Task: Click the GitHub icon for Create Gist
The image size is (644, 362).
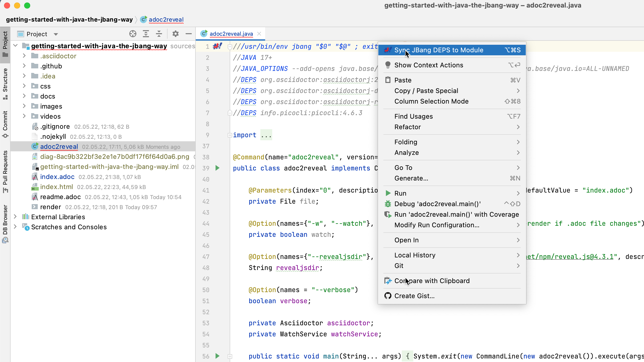Action: click(388, 296)
